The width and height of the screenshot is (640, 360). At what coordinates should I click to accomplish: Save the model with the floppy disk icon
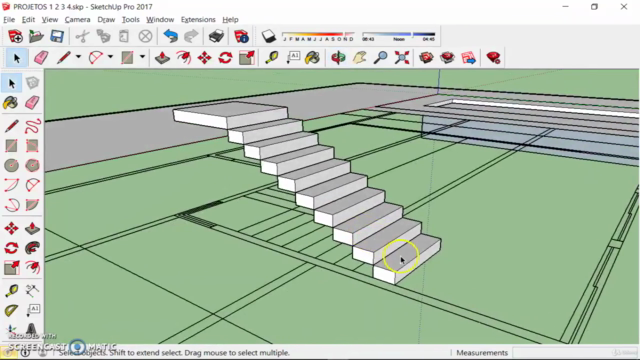click(57, 36)
